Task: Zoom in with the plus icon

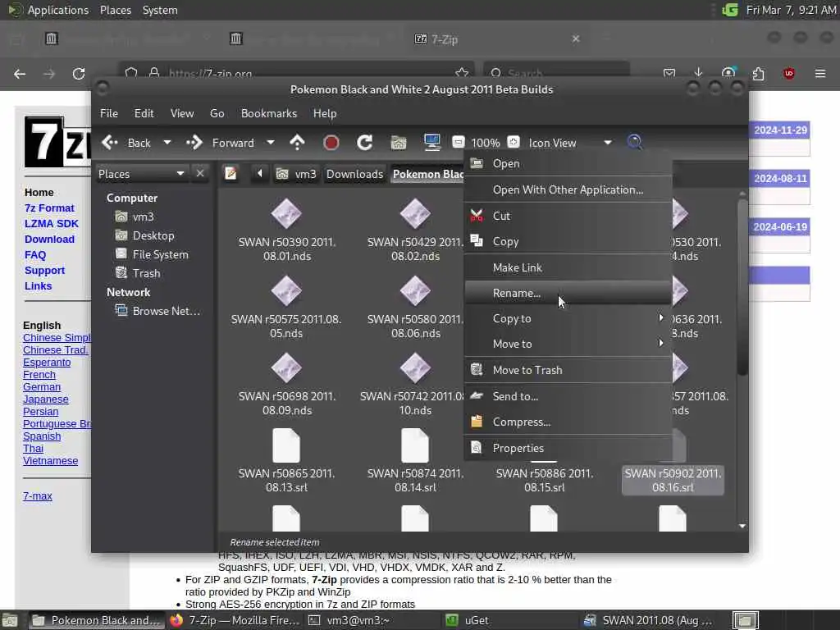Action: pyautogui.click(x=514, y=142)
